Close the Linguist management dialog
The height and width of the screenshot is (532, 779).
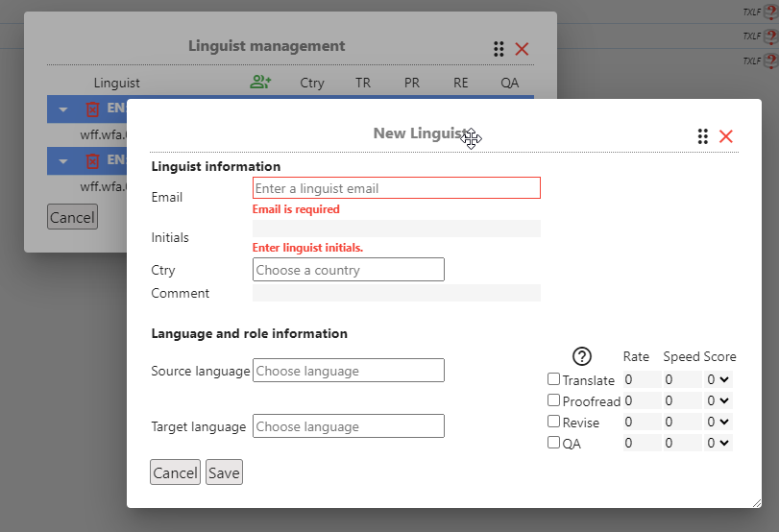522,49
